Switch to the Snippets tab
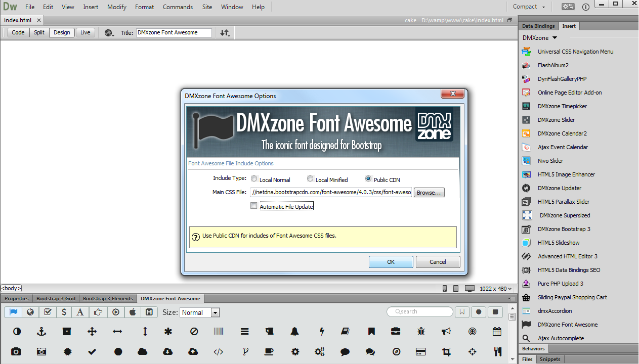The height and width of the screenshot is (364, 639). pos(549,359)
